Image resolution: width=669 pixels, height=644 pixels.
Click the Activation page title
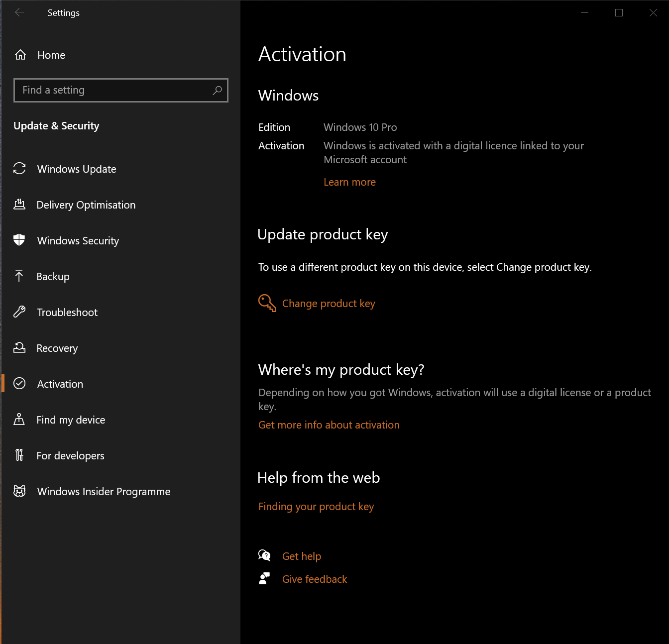(x=302, y=54)
